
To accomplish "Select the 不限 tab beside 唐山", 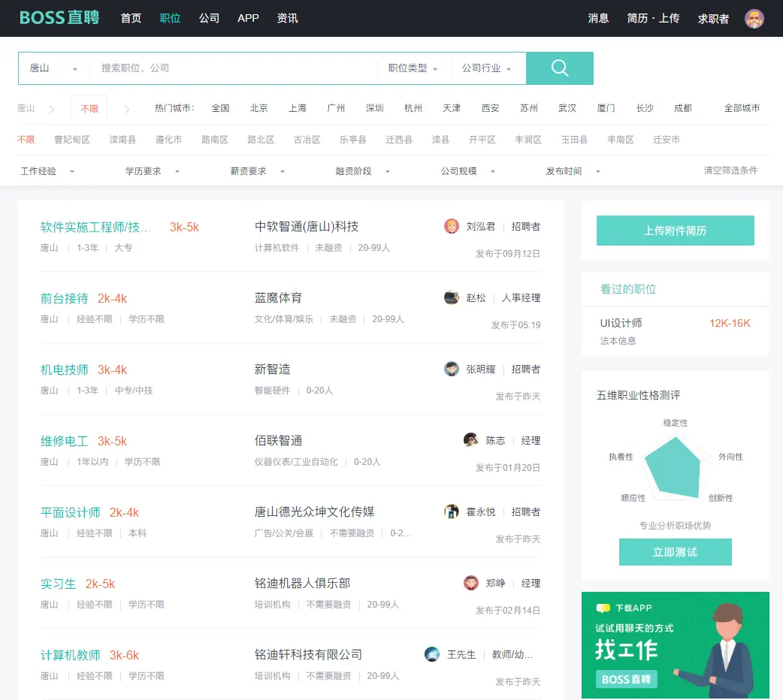I will pos(89,109).
